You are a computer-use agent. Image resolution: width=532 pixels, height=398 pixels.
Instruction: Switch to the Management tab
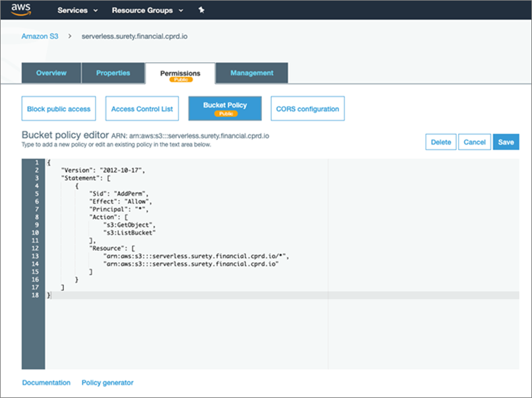251,73
